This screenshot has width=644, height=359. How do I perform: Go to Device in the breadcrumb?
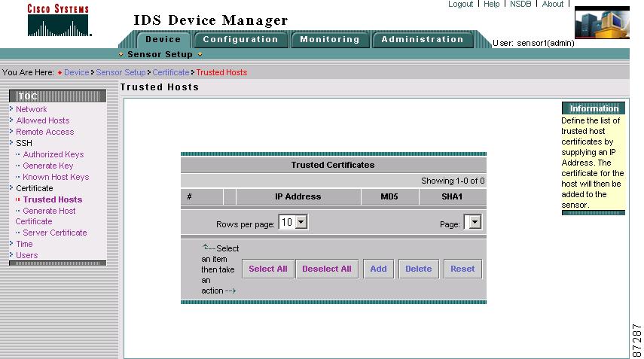coord(76,72)
